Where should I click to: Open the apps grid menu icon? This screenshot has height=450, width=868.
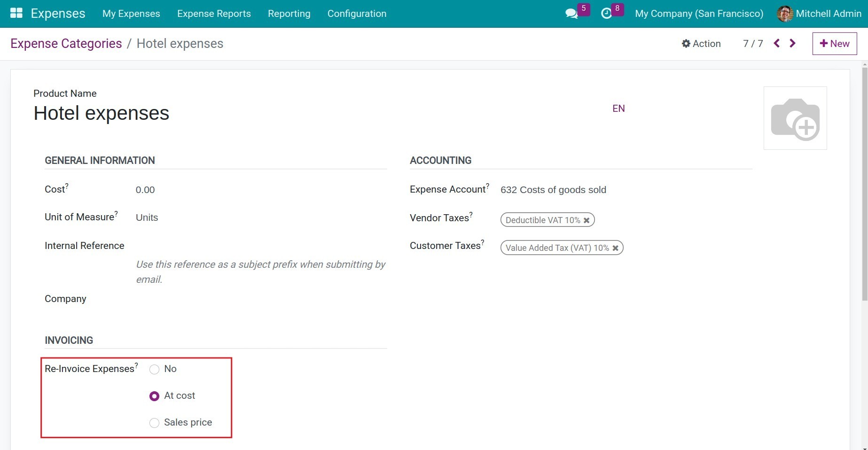tap(16, 13)
